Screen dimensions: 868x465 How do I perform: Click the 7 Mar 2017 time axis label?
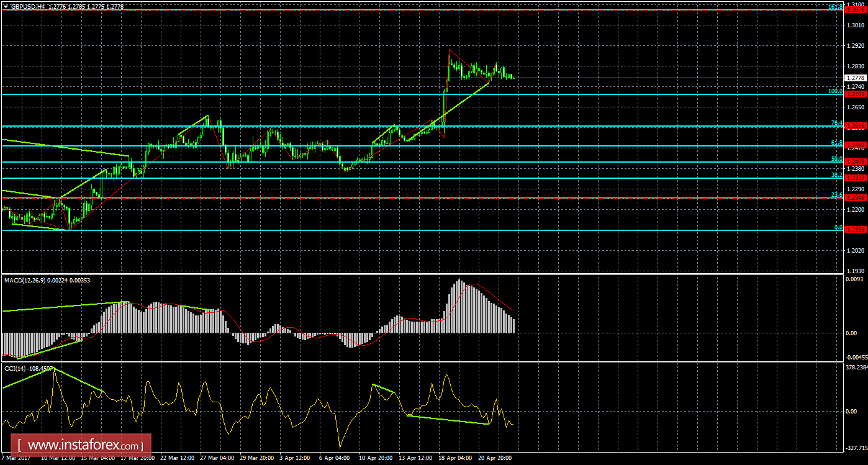[x=15, y=458]
